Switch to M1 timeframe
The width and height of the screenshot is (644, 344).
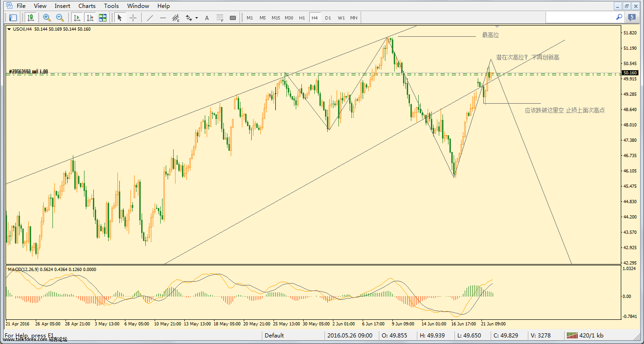tap(250, 18)
